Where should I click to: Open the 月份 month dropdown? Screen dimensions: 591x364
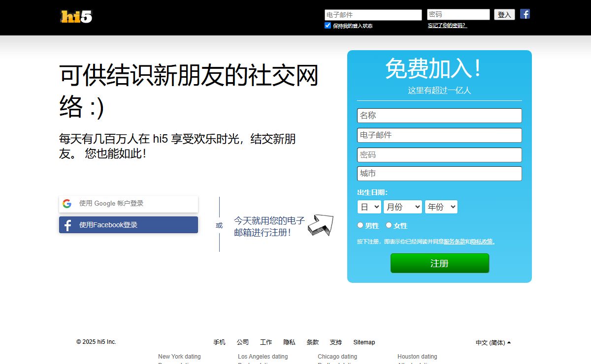coord(403,207)
